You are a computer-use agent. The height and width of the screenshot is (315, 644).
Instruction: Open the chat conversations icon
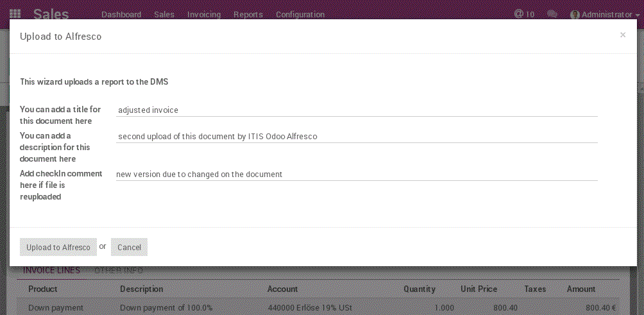coord(552,14)
